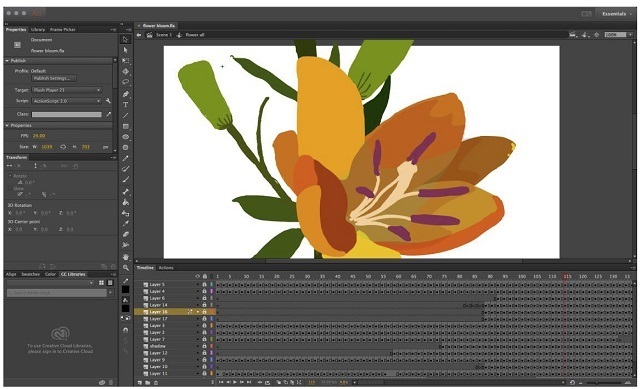Select the Free Transform tool

(x=125, y=61)
